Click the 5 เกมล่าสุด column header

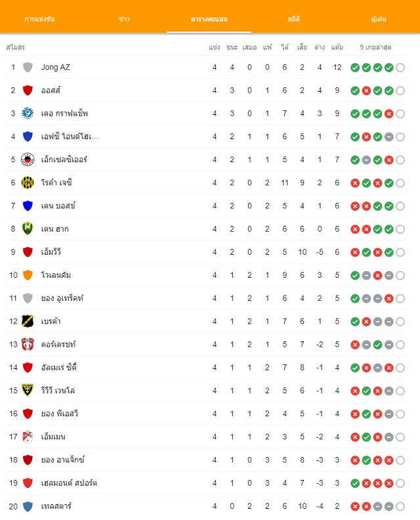click(375, 47)
